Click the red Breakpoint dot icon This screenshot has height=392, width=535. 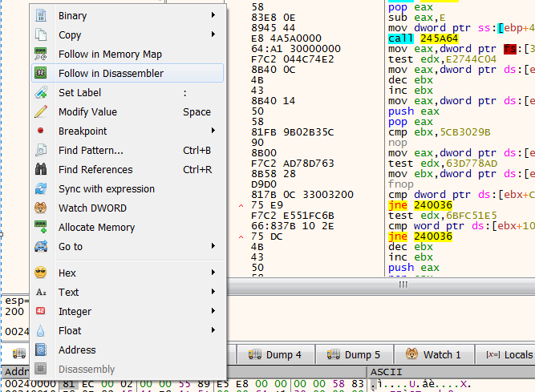40,131
